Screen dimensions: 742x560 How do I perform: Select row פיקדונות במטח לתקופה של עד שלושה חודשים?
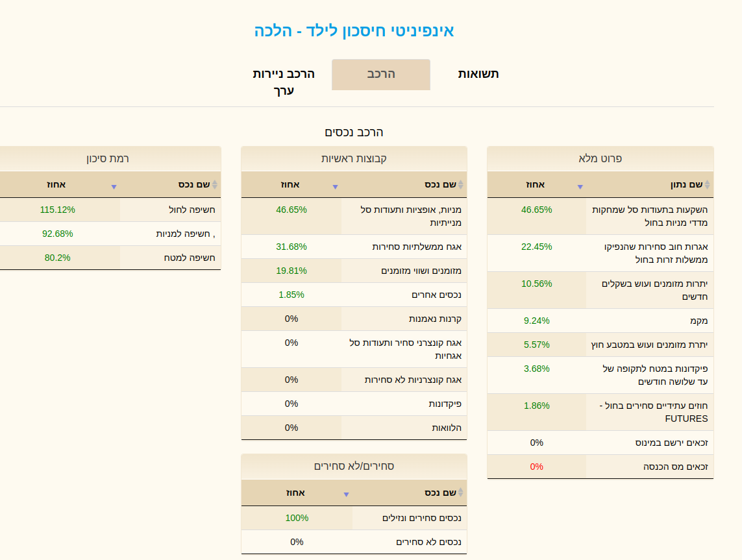600,375
